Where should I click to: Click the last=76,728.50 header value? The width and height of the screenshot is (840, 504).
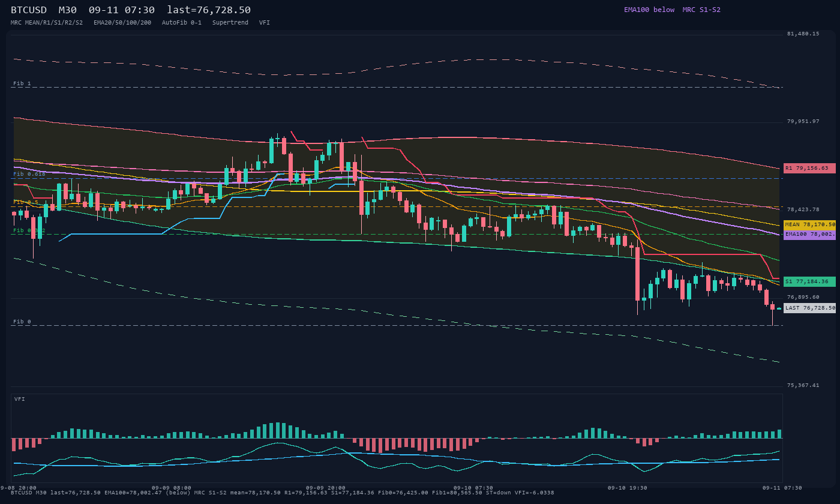[x=209, y=10]
